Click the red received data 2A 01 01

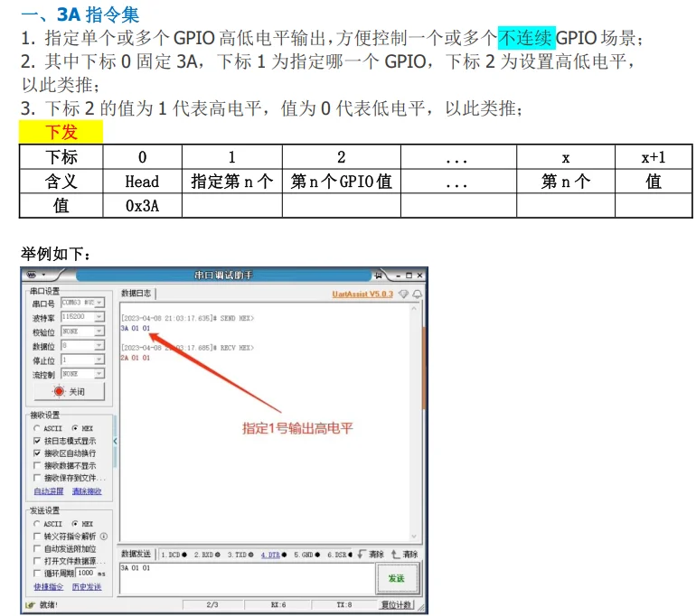136,358
